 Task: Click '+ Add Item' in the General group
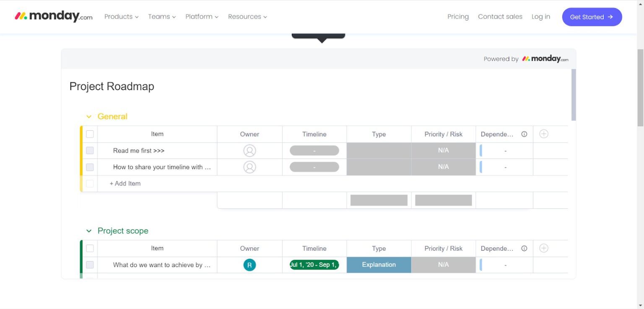tap(125, 183)
